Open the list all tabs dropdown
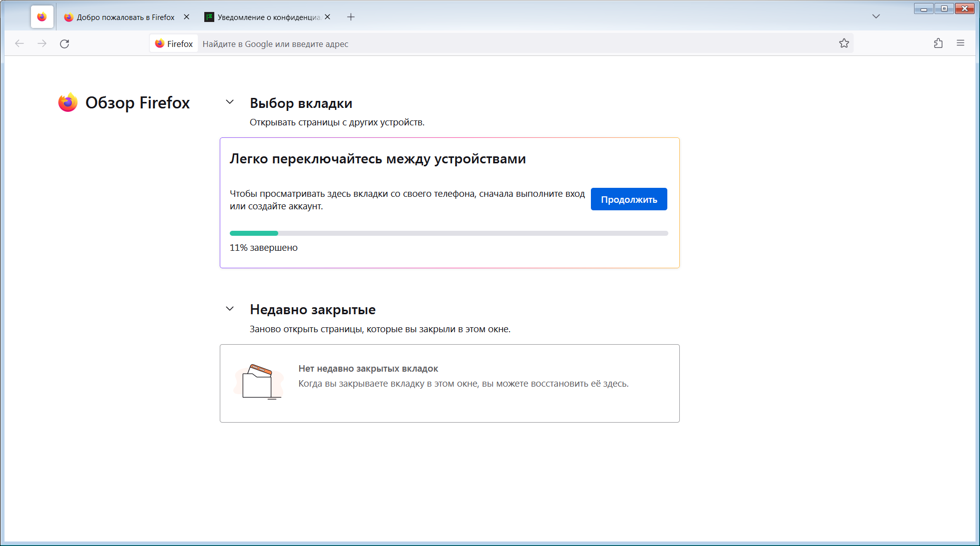980x546 pixels. coord(876,16)
